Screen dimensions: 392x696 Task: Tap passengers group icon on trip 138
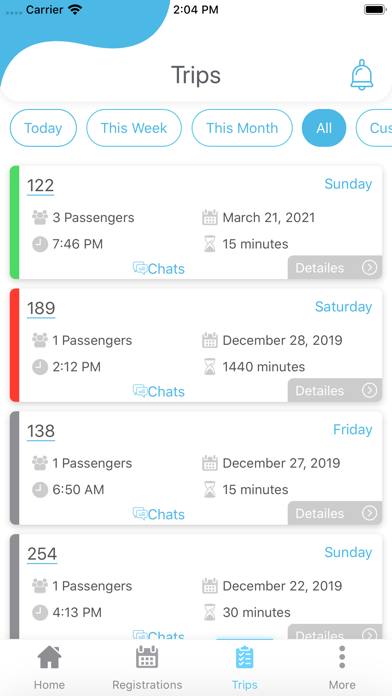(40, 463)
